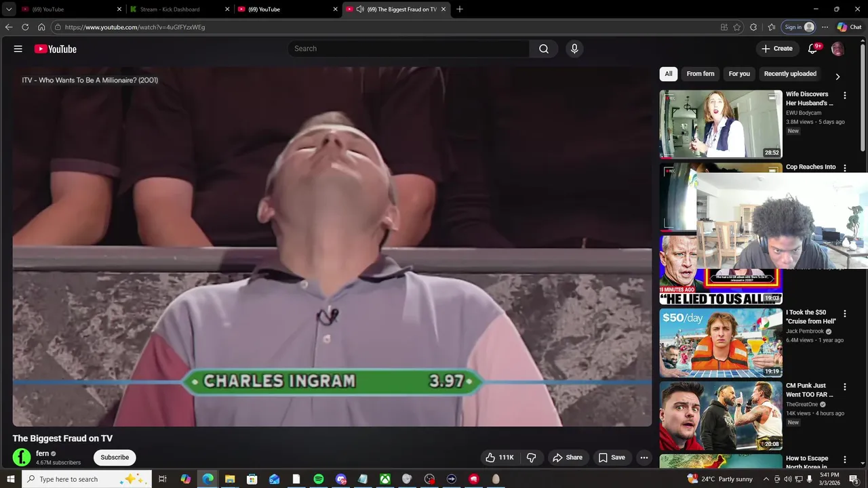Go to YouTube home via logo

55,49
